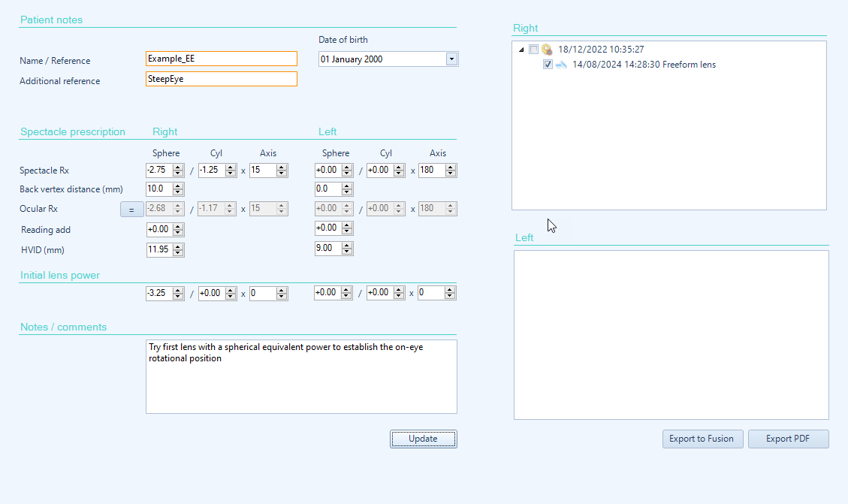848x504 pixels.
Task: Increase the Right Initial lens power sphere
Action: [178, 290]
